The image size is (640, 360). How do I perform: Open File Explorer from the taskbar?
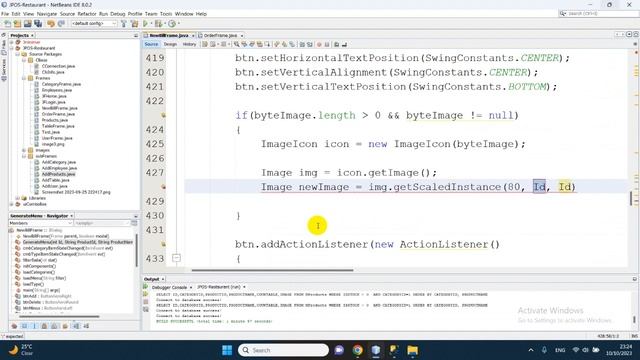point(412,350)
